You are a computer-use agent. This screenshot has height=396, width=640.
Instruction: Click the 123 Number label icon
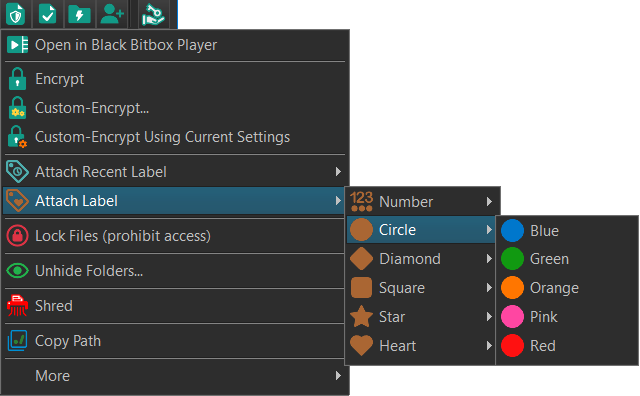tap(361, 201)
